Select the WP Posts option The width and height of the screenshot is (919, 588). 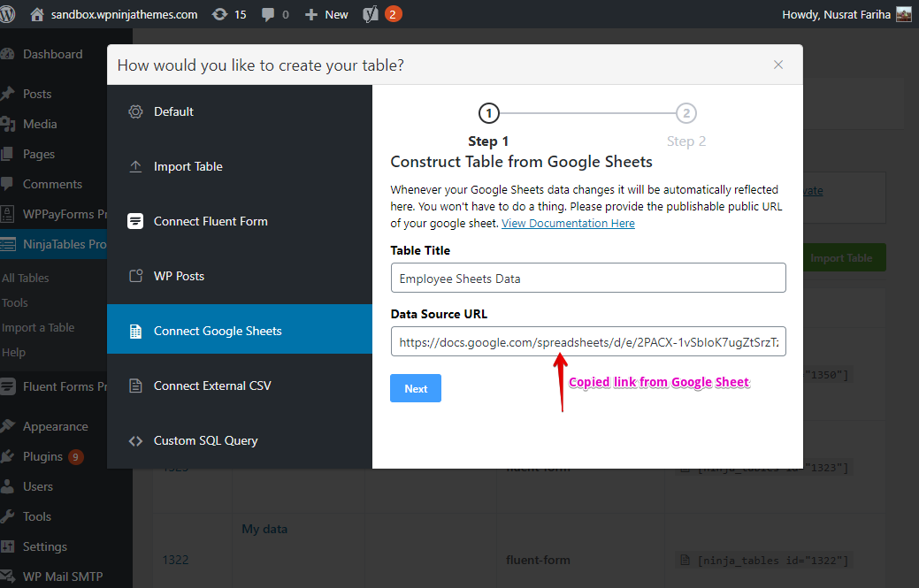click(239, 276)
